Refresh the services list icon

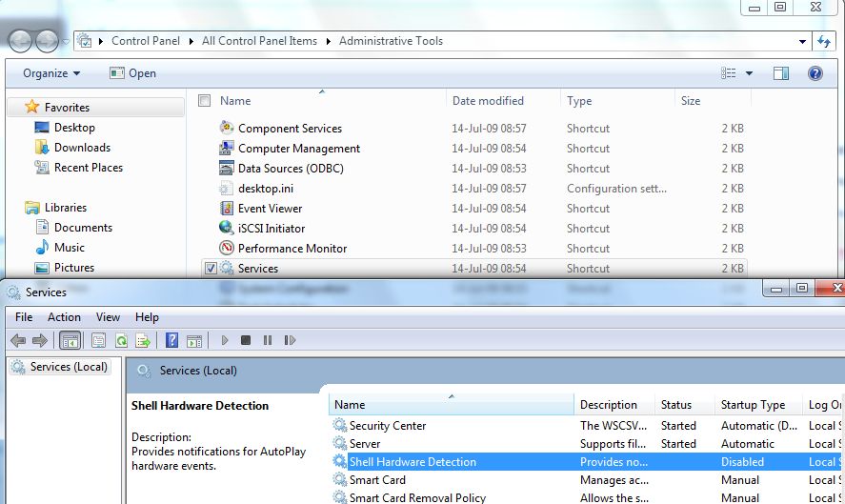tap(121, 341)
